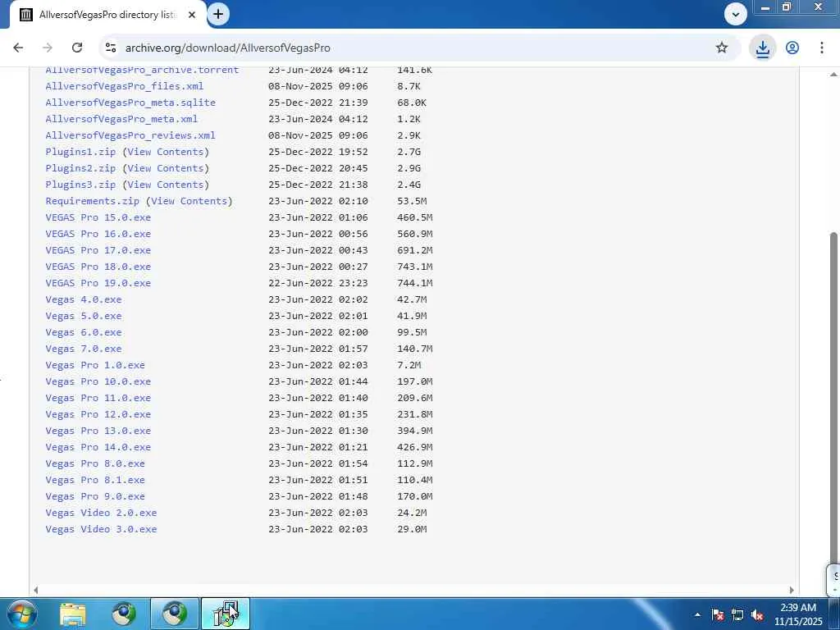Click the horizontal scrollbar left arrow
The image size is (840, 630).
(x=35, y=591)
